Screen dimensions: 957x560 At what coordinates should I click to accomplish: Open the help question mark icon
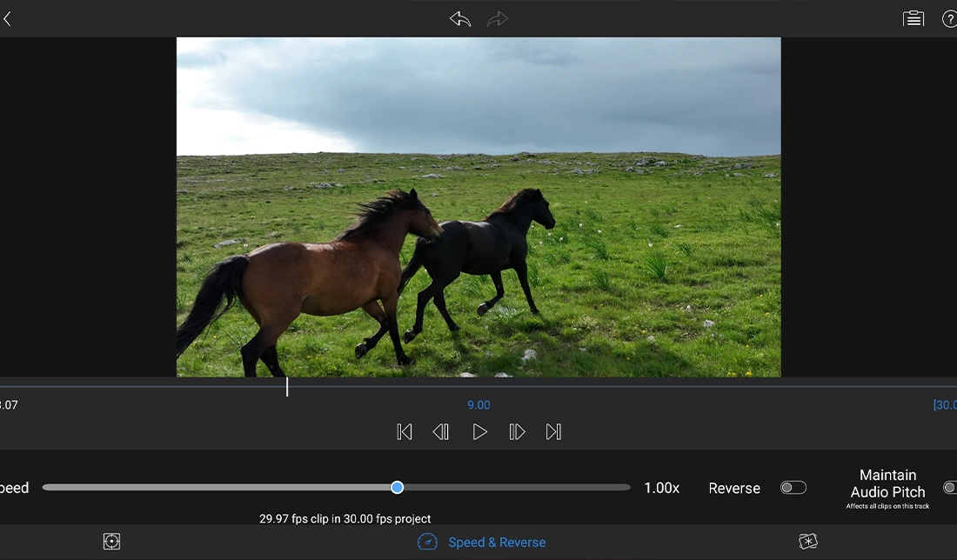(x=949, y=19)
